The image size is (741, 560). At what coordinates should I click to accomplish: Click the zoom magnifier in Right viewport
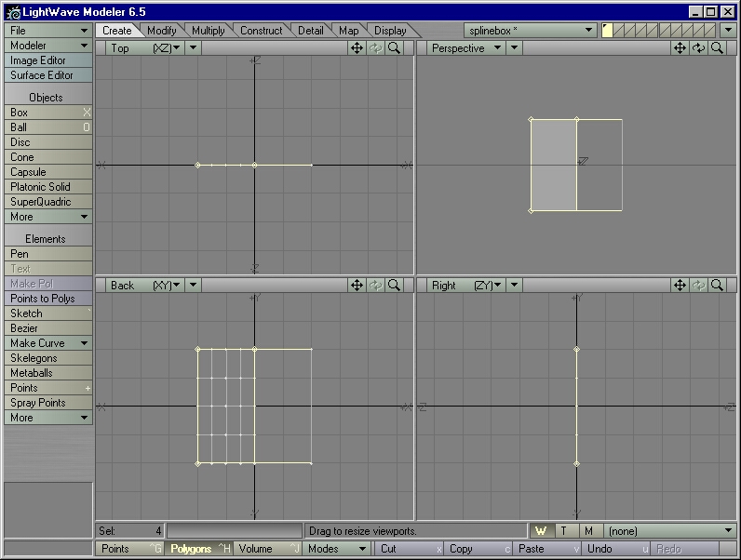tap(717, 286)
